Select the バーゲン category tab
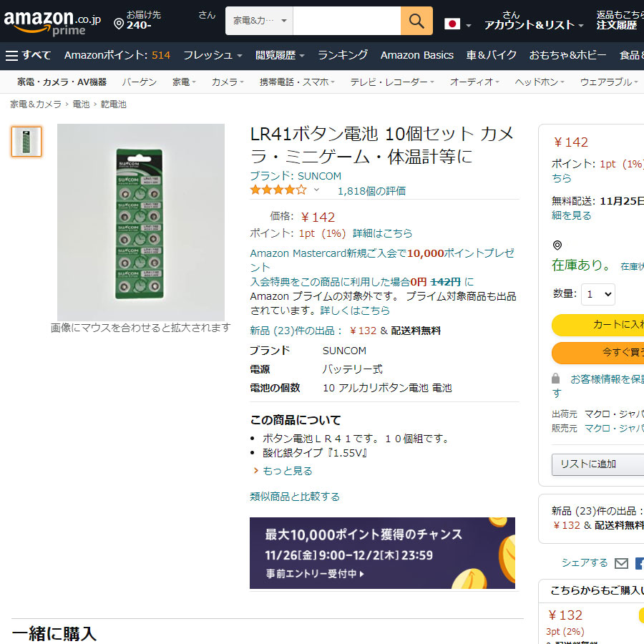 (x=139, y=82)
